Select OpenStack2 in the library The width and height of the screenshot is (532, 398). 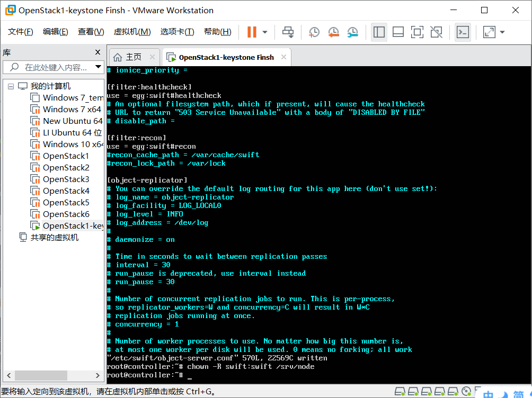66,167
